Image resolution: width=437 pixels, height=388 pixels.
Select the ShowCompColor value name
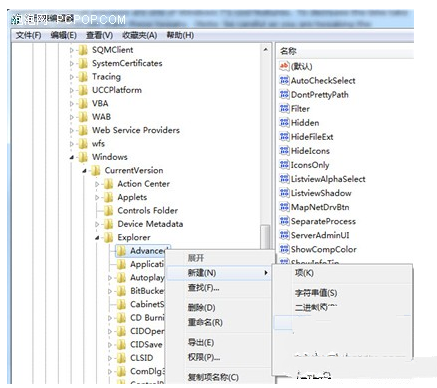[324, 249]
